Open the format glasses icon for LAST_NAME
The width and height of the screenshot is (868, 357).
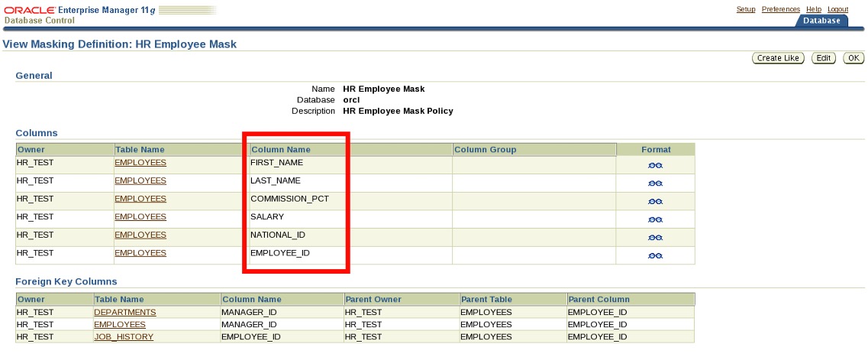[x=656, y=183]
